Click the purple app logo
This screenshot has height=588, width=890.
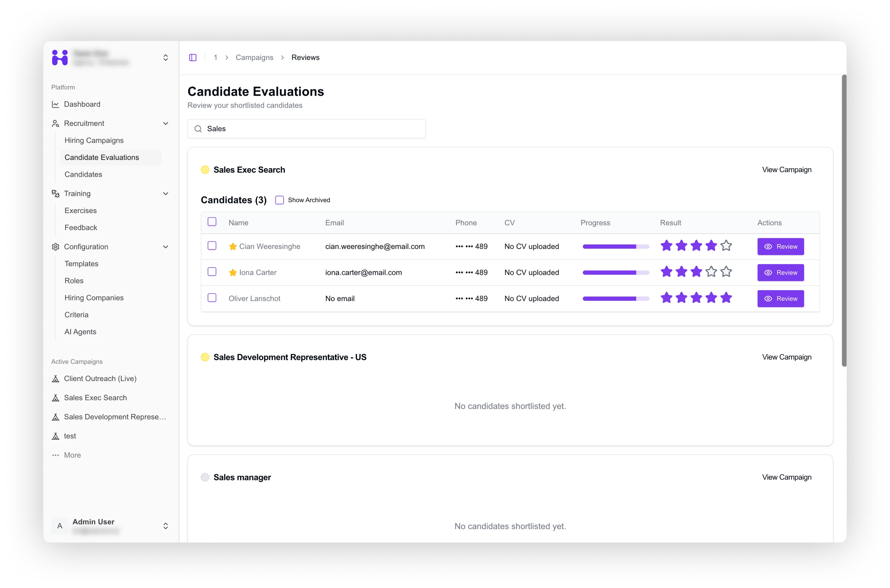pos(60,57)
